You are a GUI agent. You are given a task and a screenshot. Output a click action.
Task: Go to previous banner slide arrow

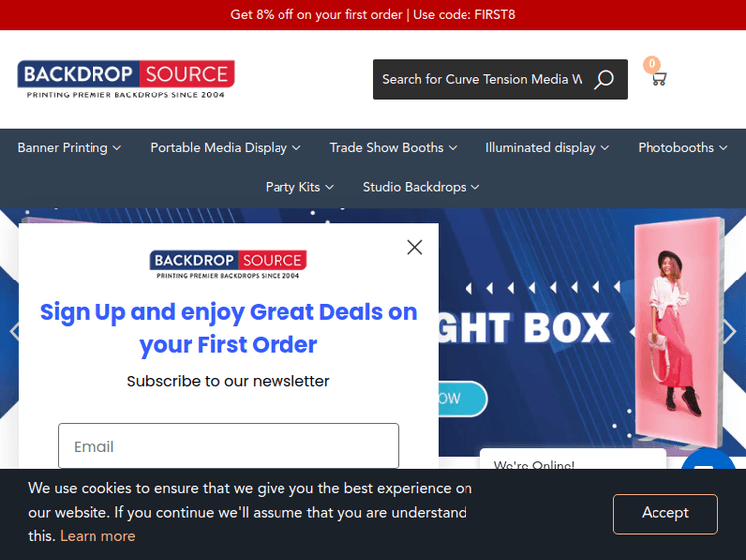[x=15, y=331]
